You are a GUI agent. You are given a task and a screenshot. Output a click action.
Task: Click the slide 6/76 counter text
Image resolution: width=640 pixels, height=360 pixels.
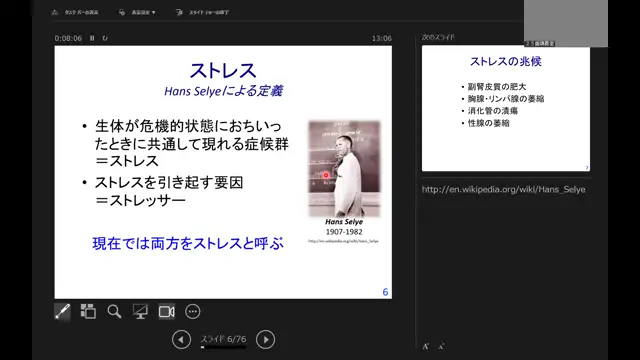(223, 339)
